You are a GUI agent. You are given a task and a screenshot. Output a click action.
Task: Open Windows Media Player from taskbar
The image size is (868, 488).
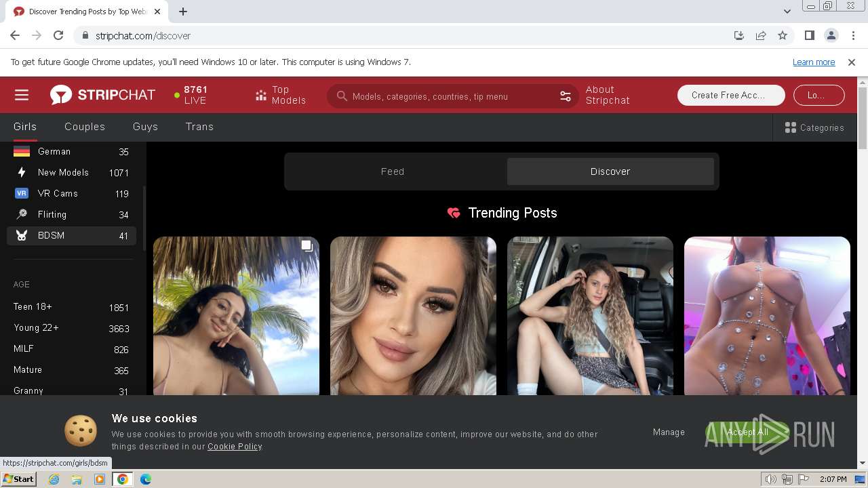click(100, 479)
